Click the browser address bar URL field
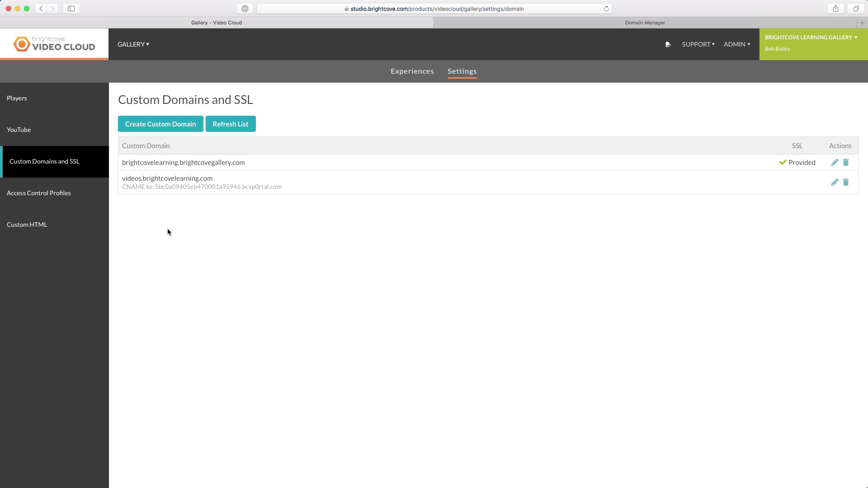The image size is (868, 488). coord(434,8)
